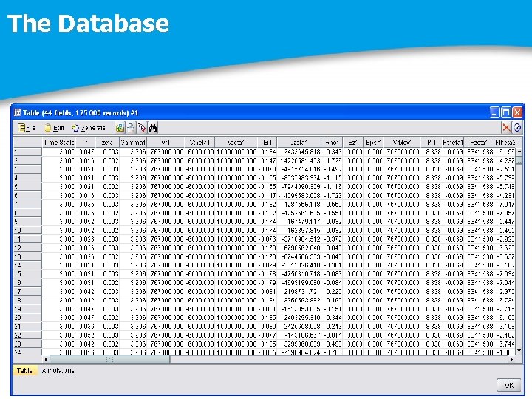Viewport: 532px width, 399px height.
Task: Switch to the Annotations tab
Action: 58,370
